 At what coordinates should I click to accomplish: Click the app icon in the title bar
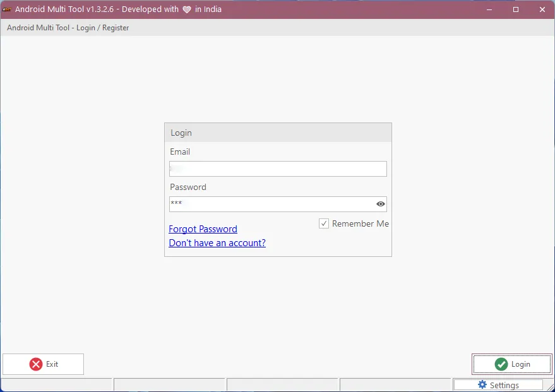pos(7,9)
